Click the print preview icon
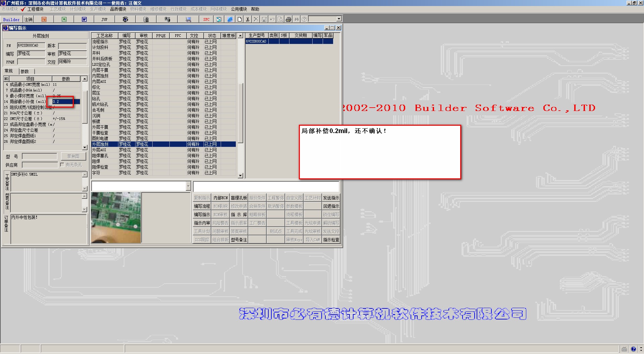The height and width of the screenshot is (354, 644). [x=280, y=19]
